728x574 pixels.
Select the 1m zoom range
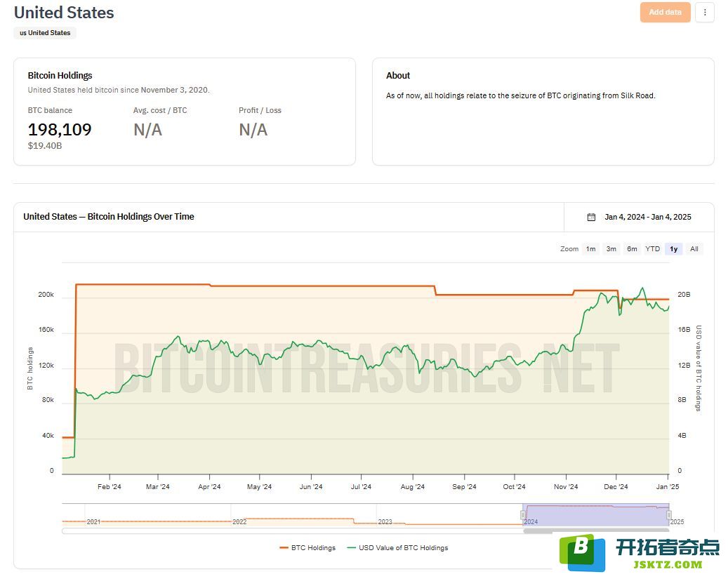[590, 249]
